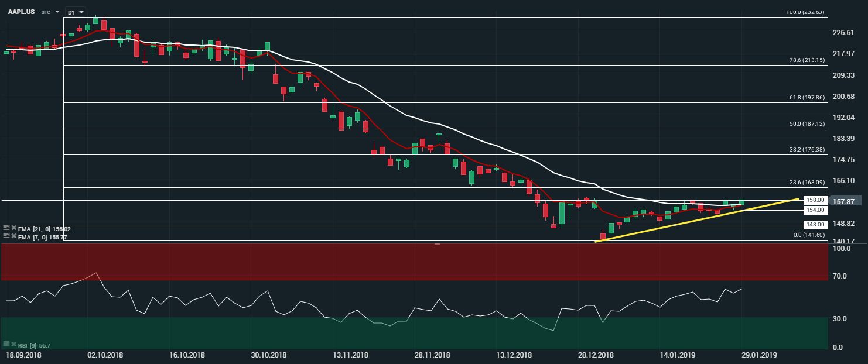Expand the STC dropdown arrow
The width and height of the screenshot is (868, 364).
pos(57,12)
